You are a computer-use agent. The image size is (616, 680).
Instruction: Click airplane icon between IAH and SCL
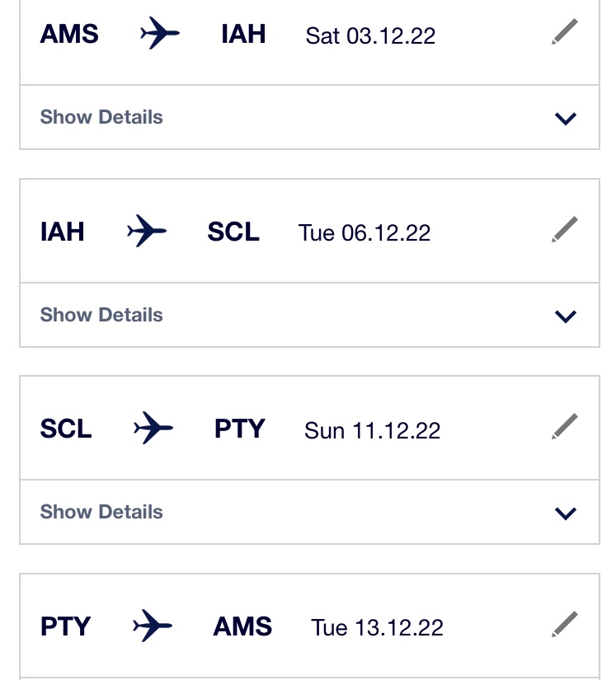tap(147, 231)
